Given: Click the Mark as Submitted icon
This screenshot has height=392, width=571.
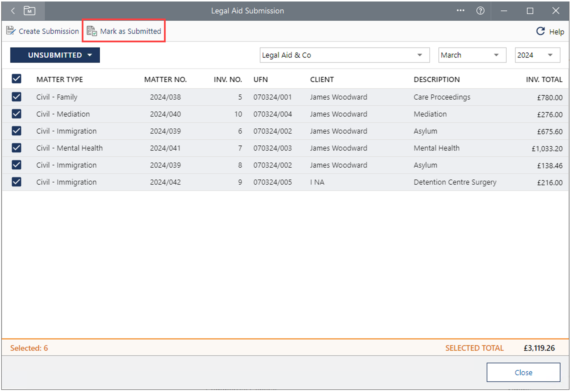Looking at the screenshot, I should (x=92, y=31).
